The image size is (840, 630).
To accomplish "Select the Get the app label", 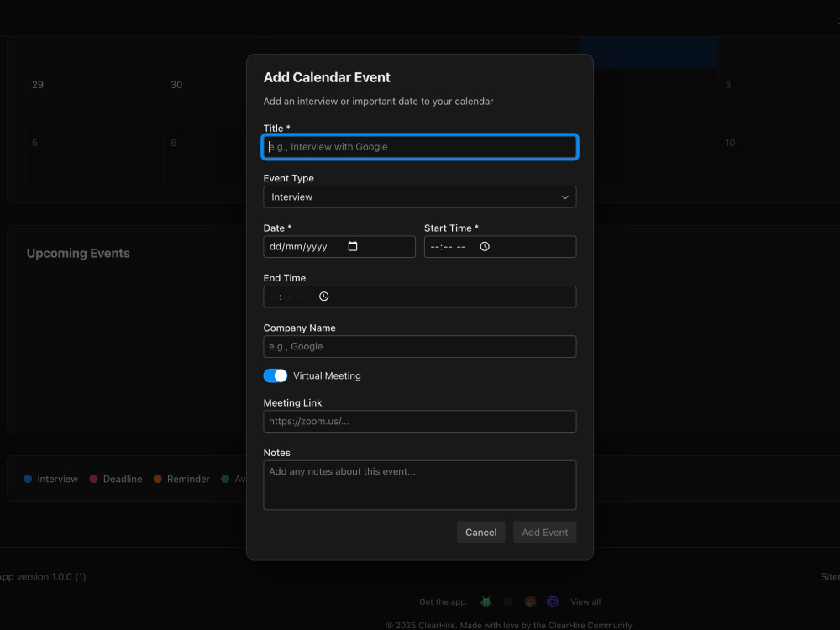I will (444, 601).
